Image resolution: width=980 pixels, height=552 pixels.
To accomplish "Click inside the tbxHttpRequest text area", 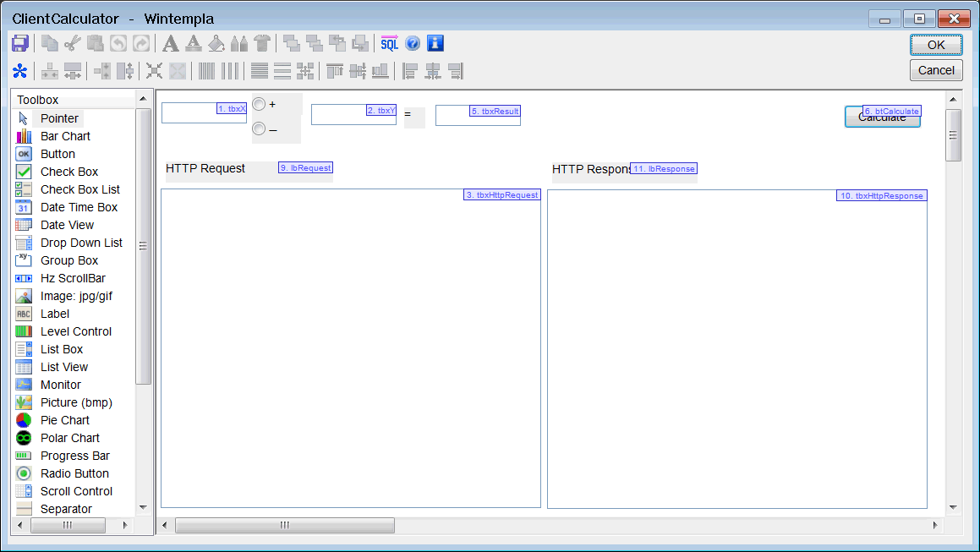I will 351,348.
